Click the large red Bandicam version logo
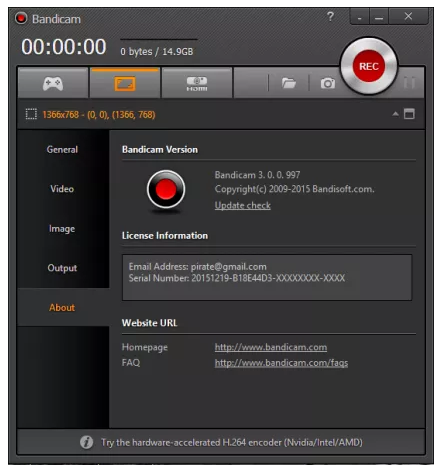The height and width of the screenshot is (473, 441). [166, 190]
